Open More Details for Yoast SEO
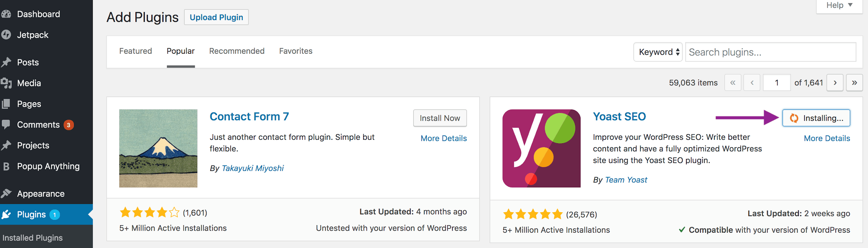868x248 pixels. tap(827, 138)
